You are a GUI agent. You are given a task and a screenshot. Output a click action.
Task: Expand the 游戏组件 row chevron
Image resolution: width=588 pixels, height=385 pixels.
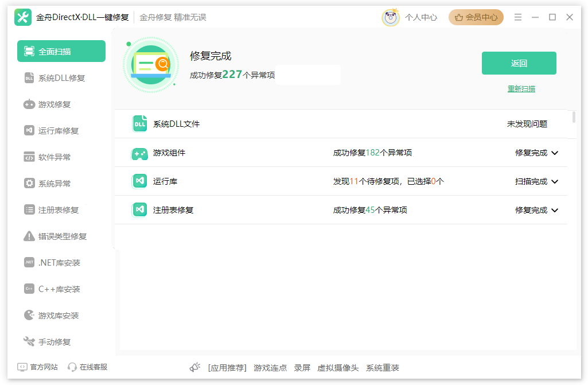(555, 153)
